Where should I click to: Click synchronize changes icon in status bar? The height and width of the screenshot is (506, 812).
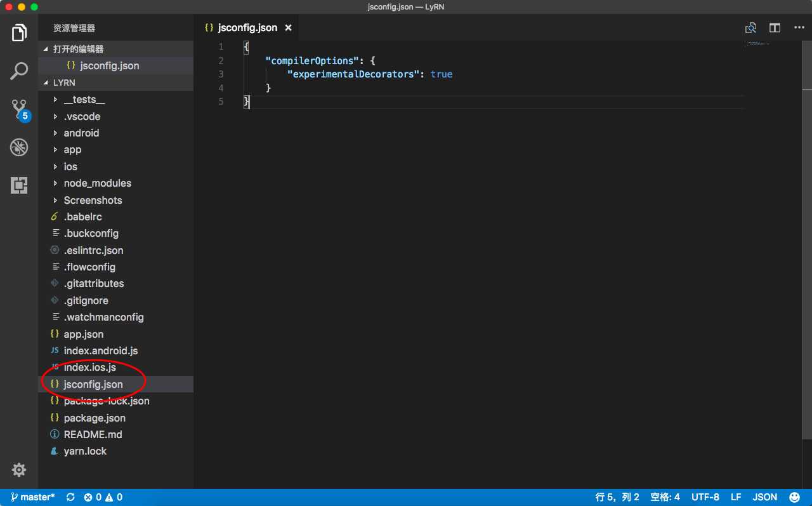point(70,497)
